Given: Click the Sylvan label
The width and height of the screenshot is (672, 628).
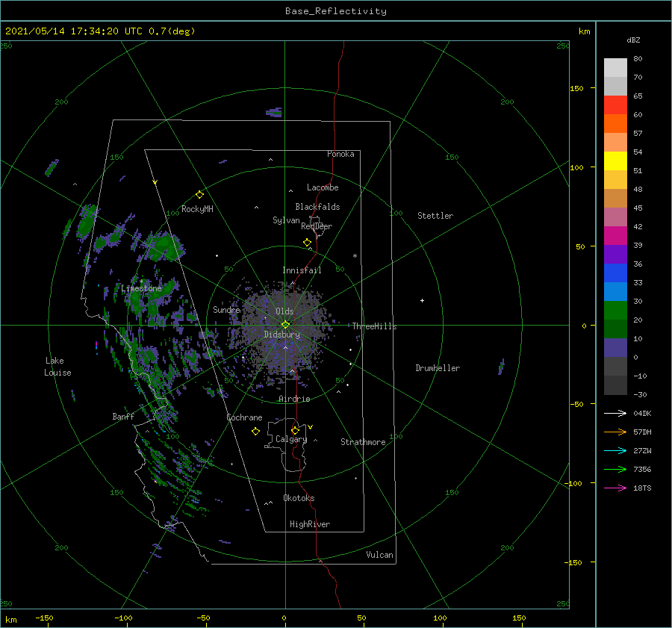Looking at the screenshot, I should (286, 220).
